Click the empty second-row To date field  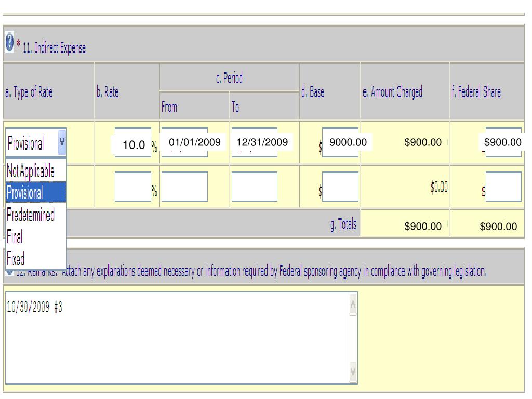[255, 187]
